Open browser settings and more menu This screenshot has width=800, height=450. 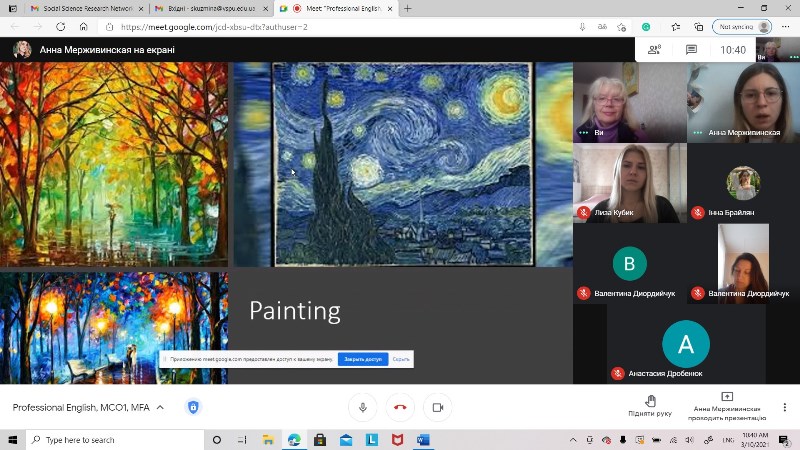(x=785, y=27)
